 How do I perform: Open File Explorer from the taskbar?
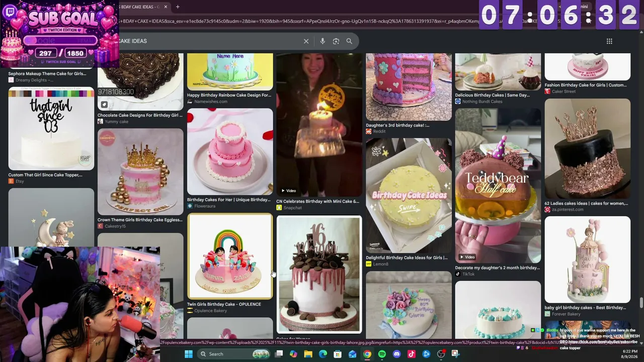pyautogui.click(x=308, y=354)
